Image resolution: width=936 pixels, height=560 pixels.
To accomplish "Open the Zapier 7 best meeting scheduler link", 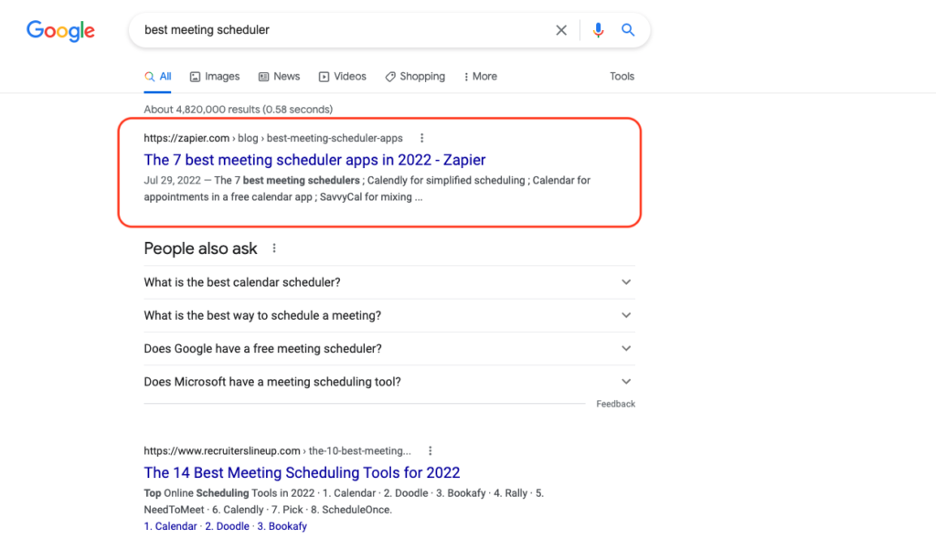I will pyautogui.click(x=314, y=160).
